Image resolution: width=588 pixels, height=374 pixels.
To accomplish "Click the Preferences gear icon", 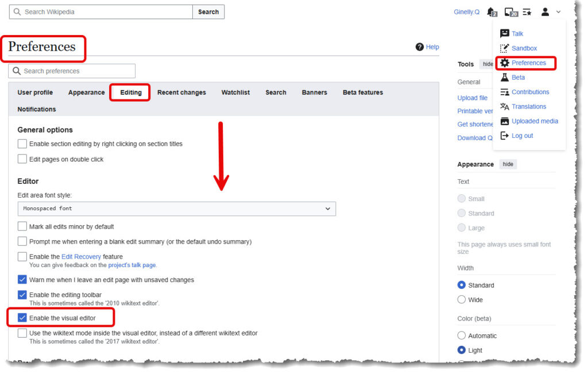I will pos(505,63).
